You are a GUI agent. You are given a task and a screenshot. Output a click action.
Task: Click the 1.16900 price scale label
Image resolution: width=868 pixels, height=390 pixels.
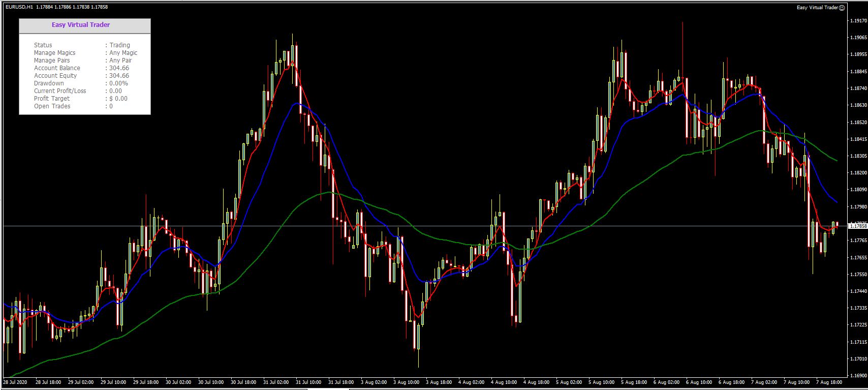858,376
